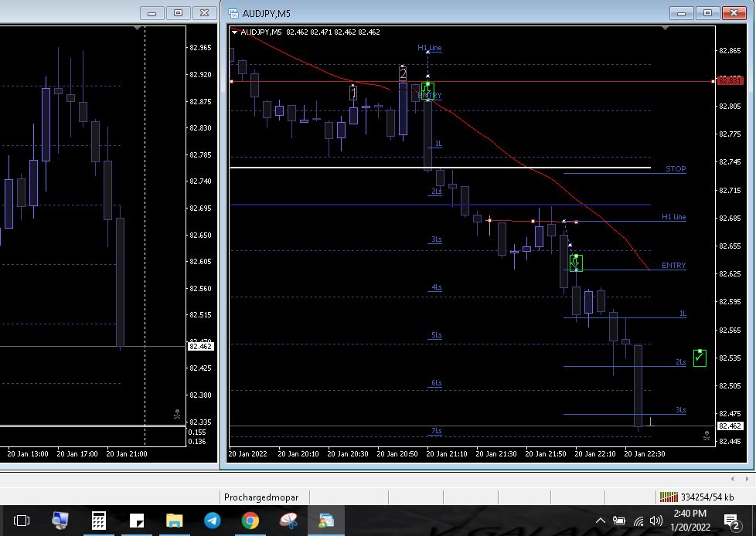Open the Snipping Tool from the taskbar
The width and height of the screenshot is (756, 536).
coord(288,521)
